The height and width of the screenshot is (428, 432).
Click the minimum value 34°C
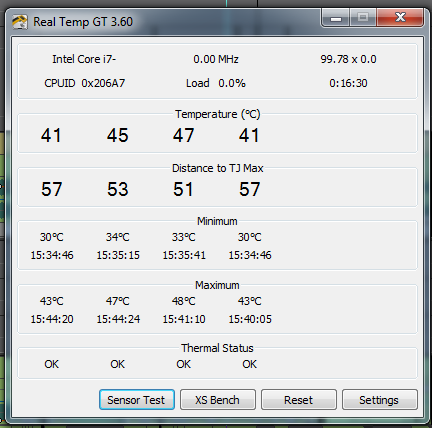point(118,237)
